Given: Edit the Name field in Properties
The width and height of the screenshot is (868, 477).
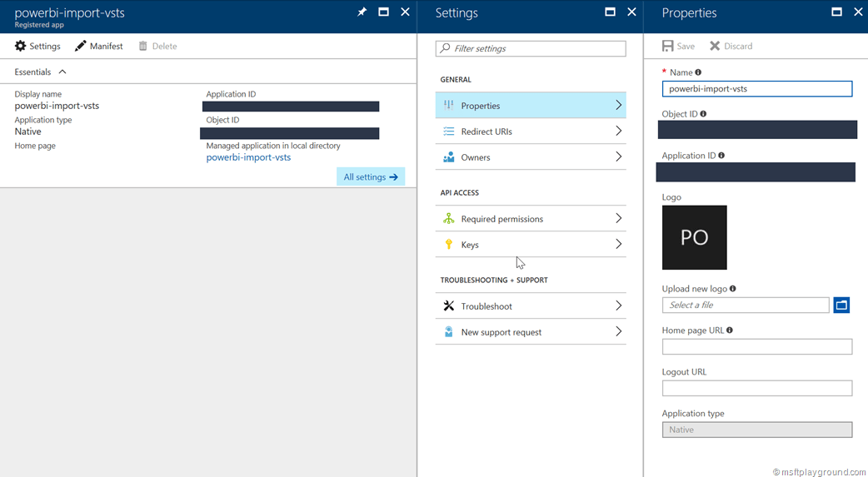Looking at the screenshot, I should 757,88.
